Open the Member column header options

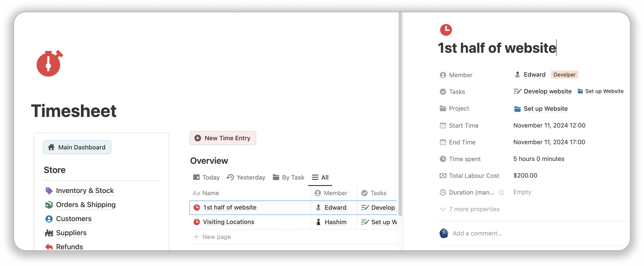pos(332,193)
